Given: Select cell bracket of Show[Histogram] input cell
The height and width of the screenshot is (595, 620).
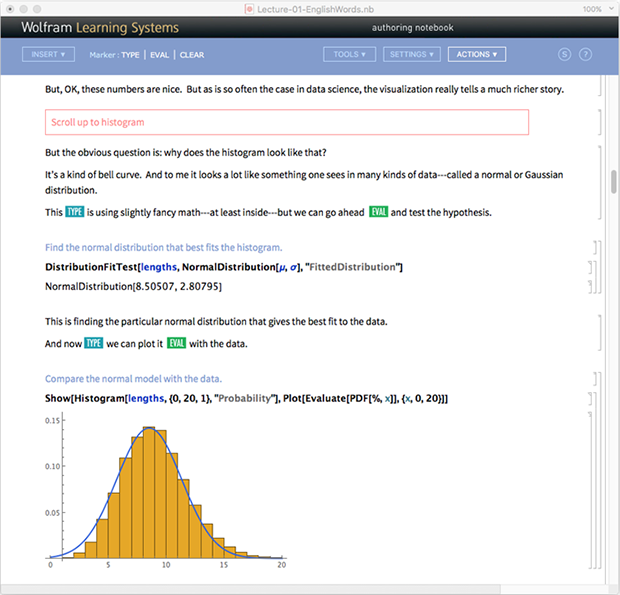Looking at the screenshot, I should pyautogui.click(x=590, y=399).
